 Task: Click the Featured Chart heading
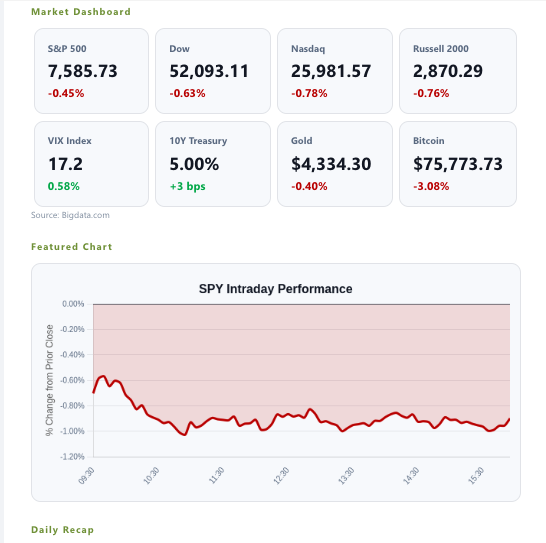(72, 247)
